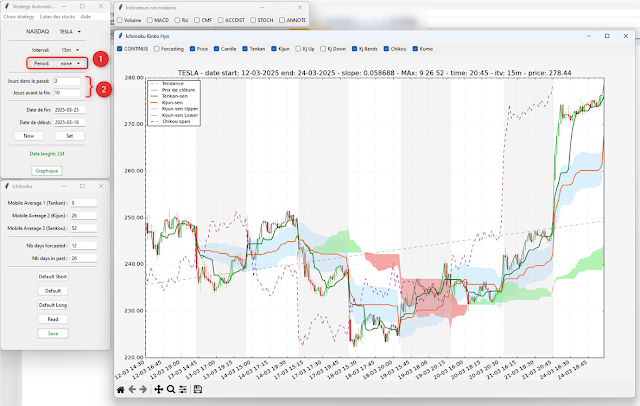The image size is (640, 406).
Task: Click the Default Long button
Action: pyautogui.click(x=53, y=304)
